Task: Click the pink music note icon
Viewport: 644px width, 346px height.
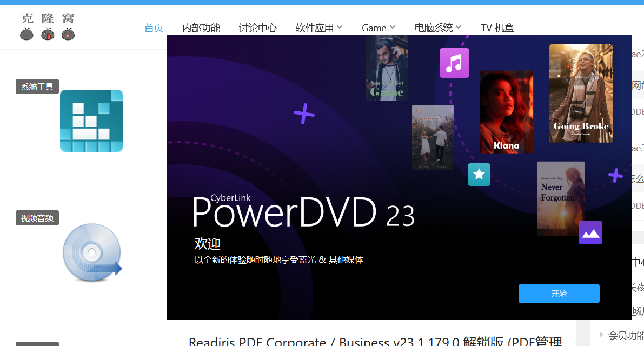Action: pyautogui.click(x=454, y=63)
